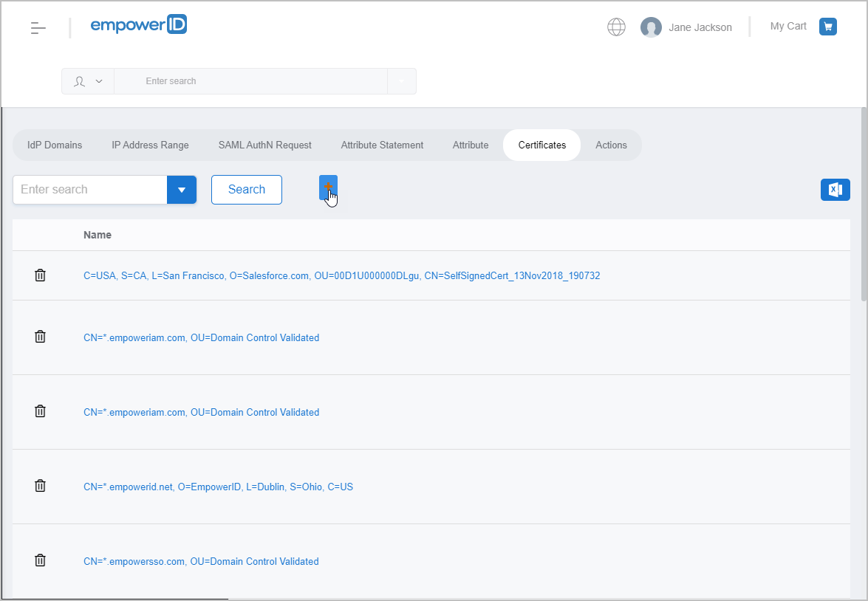This screenshot has height=601, width=868.
Task: Export the certificates grid to Excel
Action: (x=835, y=190)
